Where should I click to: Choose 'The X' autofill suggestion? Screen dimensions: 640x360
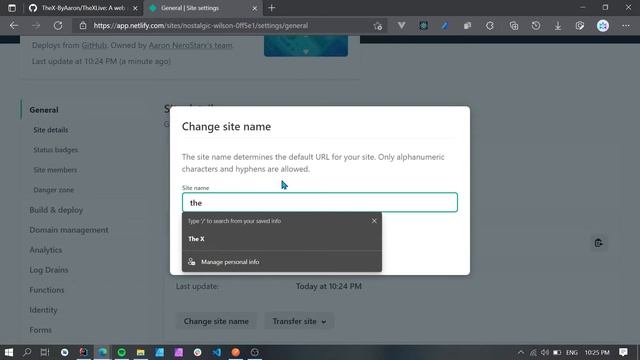click(x=282, y=239)
